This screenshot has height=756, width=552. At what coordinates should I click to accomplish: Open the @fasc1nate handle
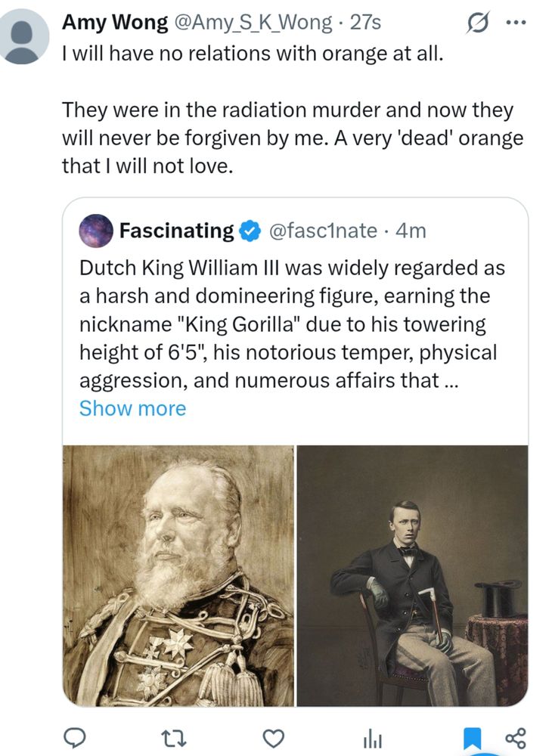click(324, 231)
